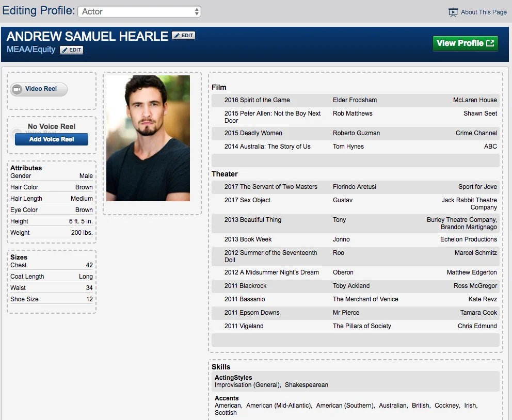Open the actor's headshot photo
The width and height of the screenshot is (512, 420).
point(148,138)
